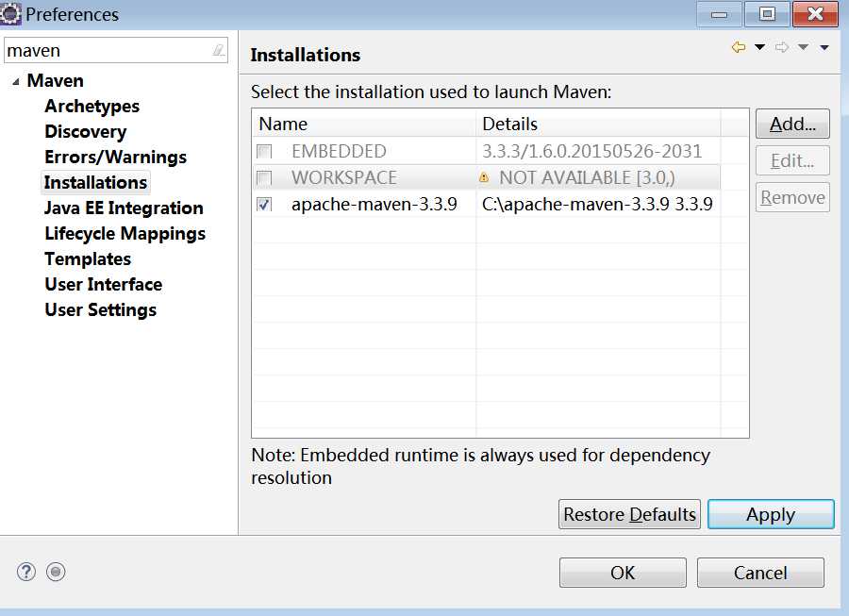
Task: Open the User Interface preference page
Action: pyautogui.click(x=104, y=284)
